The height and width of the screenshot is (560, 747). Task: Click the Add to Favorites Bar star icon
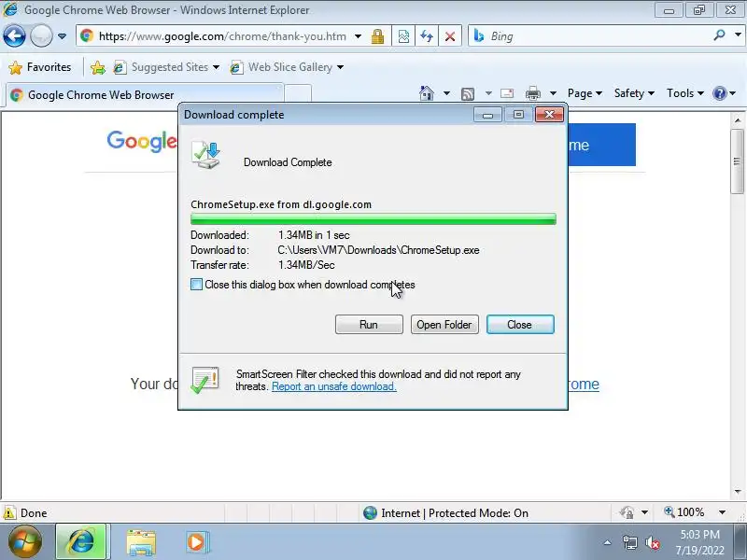98,67
